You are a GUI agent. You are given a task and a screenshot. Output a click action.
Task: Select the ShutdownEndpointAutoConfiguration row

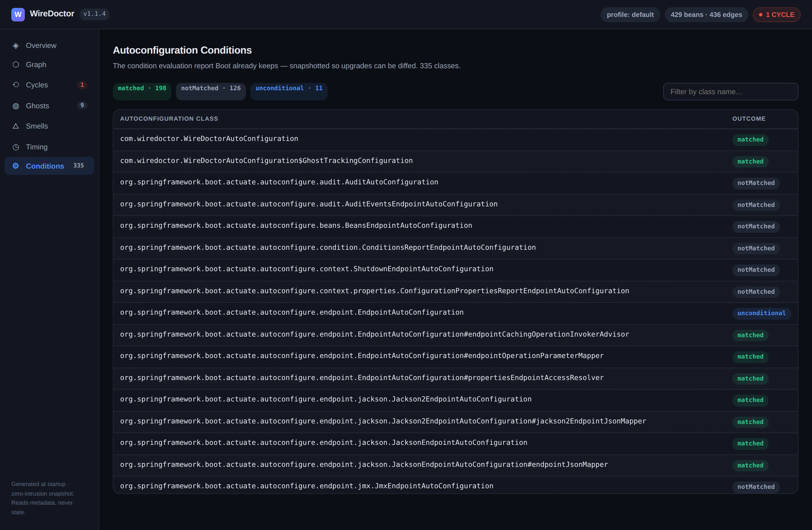tap(455, 270)
